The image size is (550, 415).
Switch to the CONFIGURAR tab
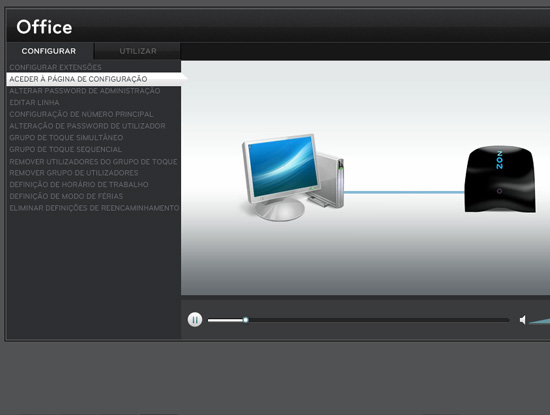point(49,51)
